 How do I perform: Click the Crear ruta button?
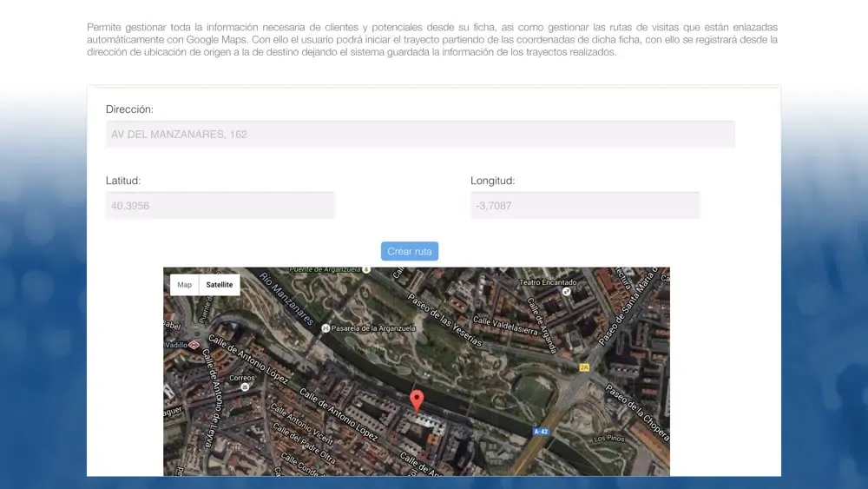click(410, 251)
